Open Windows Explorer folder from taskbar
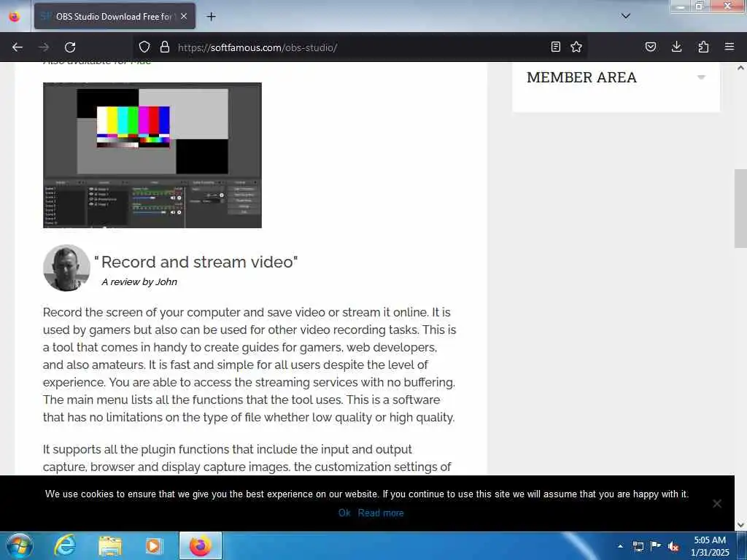Viewport: 747px width, 560px height. point(110,545)
